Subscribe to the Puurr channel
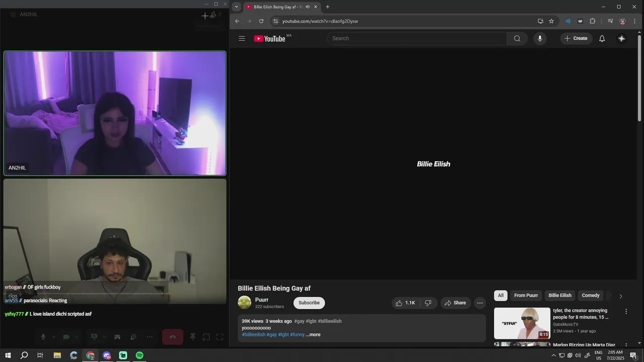 (309, 303)
